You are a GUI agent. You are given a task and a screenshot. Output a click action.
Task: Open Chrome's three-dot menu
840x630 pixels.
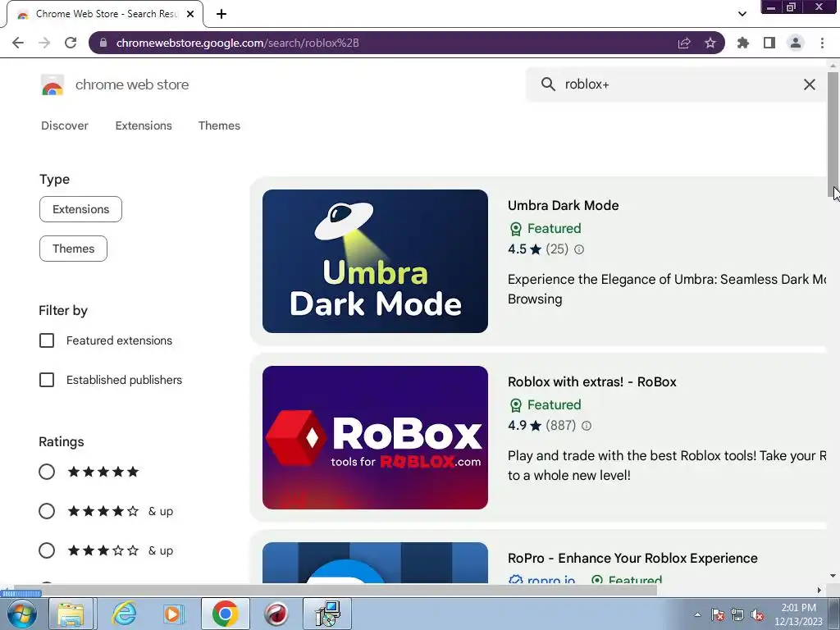[x=822, y=43]
